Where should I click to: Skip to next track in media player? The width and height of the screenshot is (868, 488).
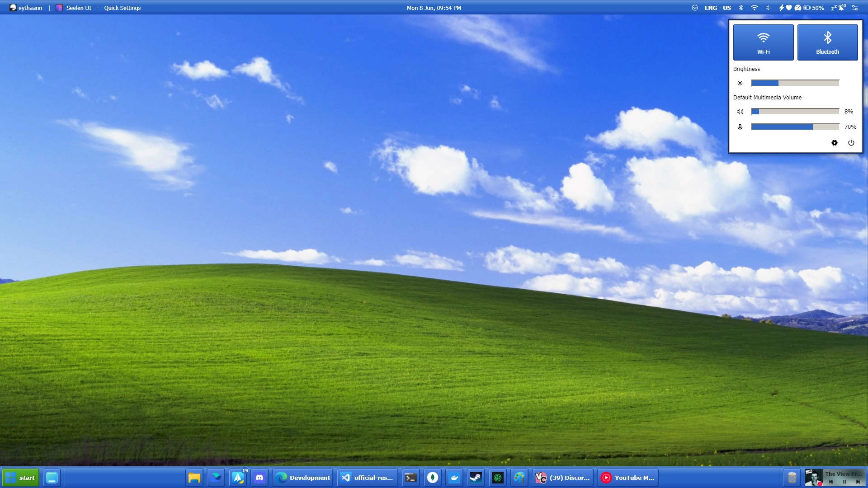coord(858,482)
